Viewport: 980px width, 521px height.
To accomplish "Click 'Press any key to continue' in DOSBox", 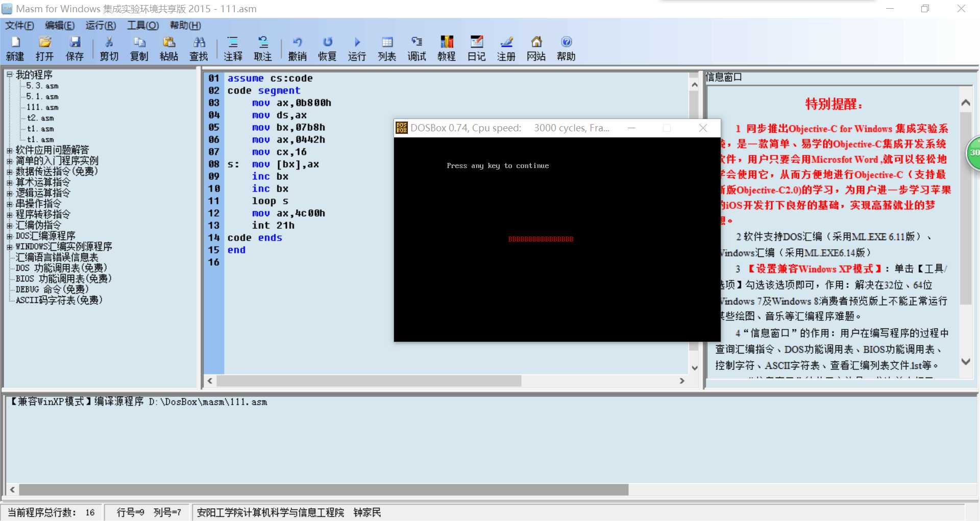I will pyautogui.click(x=498, y=165).
